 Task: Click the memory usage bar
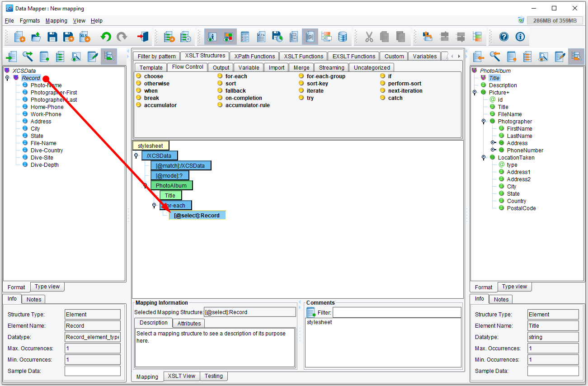click(555, 21)
